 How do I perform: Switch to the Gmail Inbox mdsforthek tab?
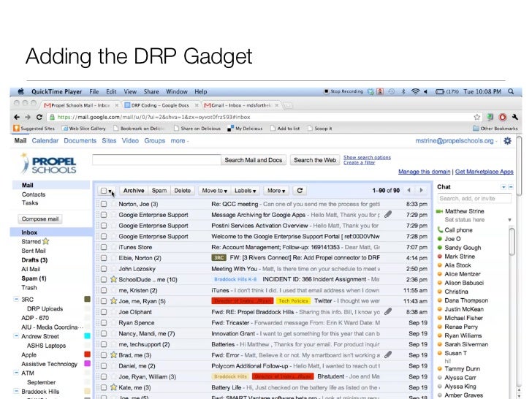point(241,105)
